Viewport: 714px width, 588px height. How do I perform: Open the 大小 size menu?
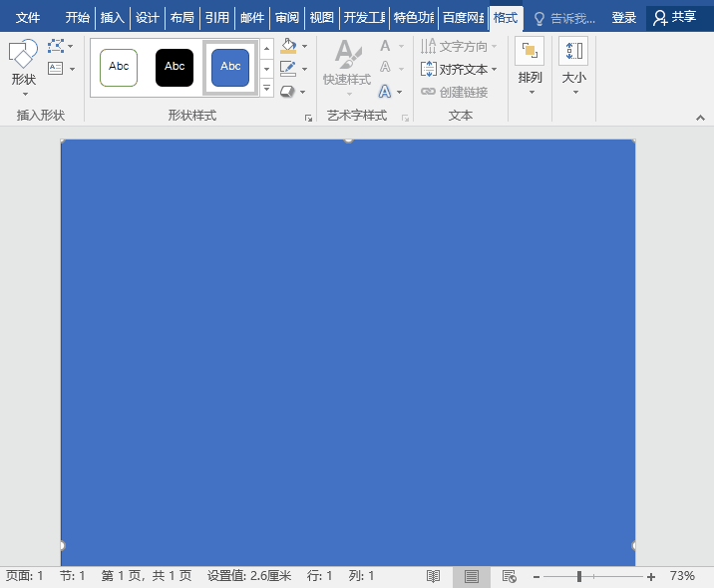click(x=573, y=67)
